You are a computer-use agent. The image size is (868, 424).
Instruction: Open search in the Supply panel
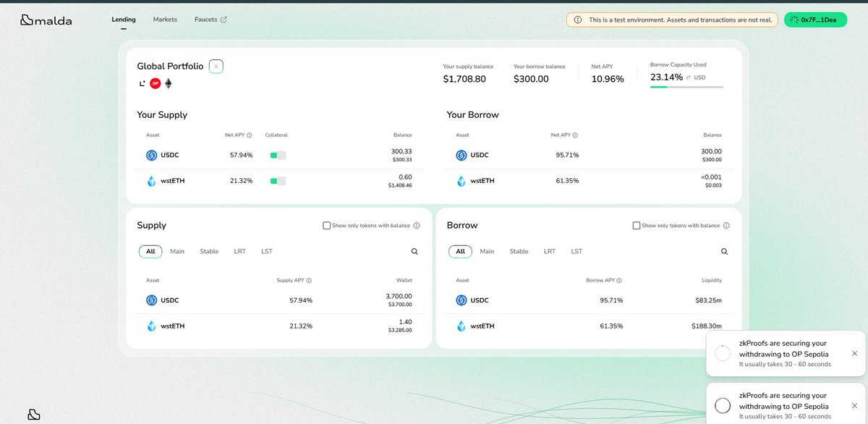(414, 252)
